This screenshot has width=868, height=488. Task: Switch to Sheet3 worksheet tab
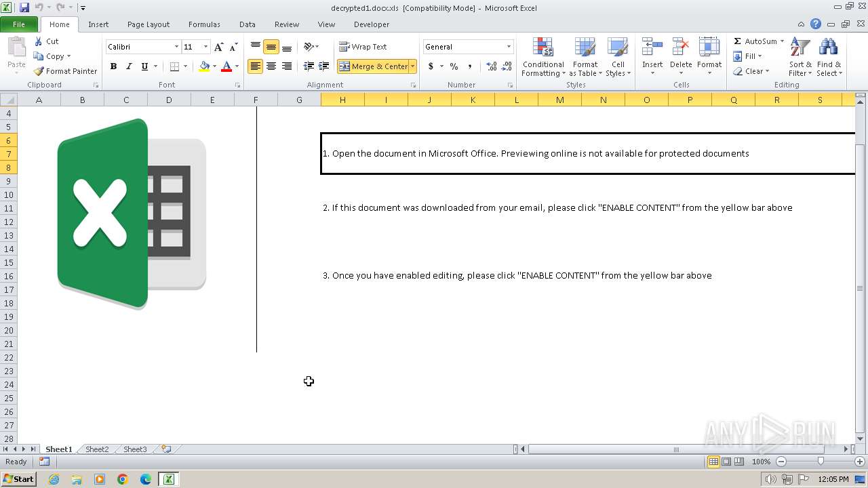[134, 449]
